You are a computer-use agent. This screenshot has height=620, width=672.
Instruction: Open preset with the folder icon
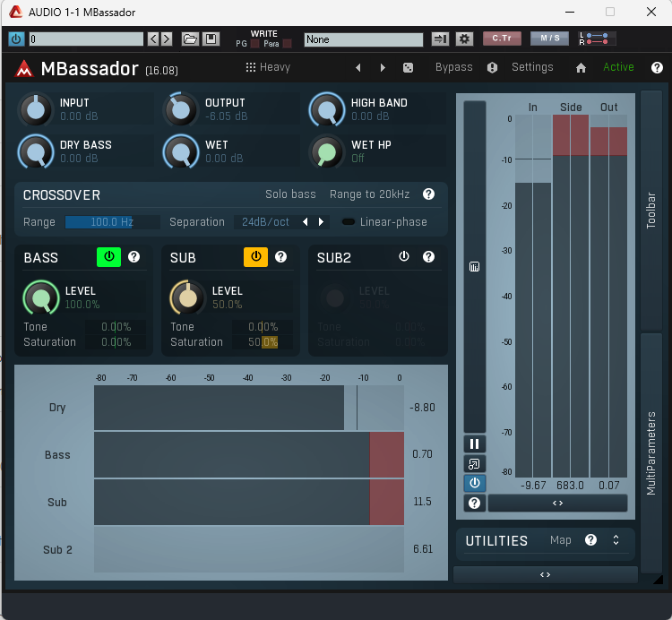(x=190, y=39)
